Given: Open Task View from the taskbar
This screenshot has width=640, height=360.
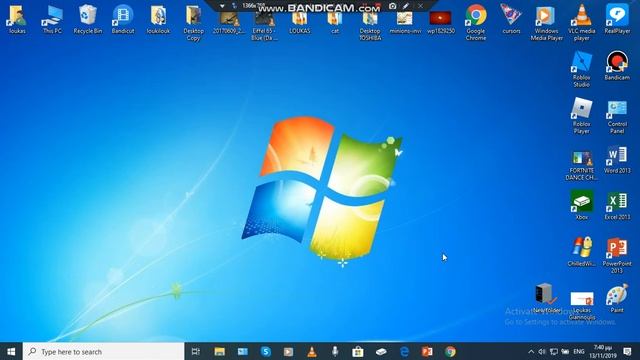Looking at the screenshot, I should click(x=196, y=351).
